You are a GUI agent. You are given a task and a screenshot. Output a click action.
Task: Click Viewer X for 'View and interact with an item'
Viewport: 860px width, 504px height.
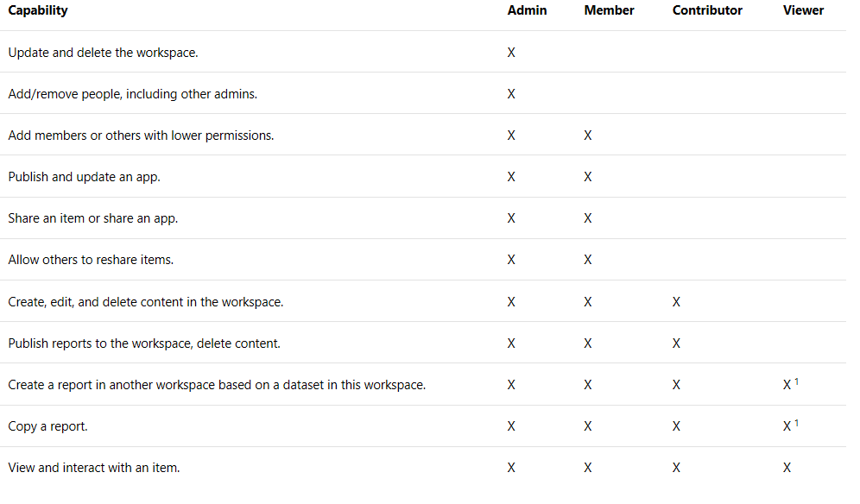pyautogui.click(x=787, y=468)
